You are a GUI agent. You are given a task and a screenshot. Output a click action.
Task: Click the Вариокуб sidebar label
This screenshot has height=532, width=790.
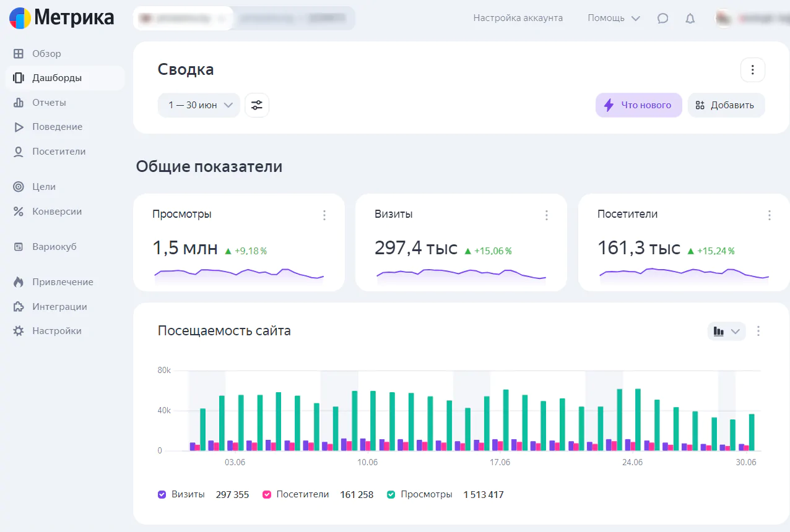pos(54,247)
